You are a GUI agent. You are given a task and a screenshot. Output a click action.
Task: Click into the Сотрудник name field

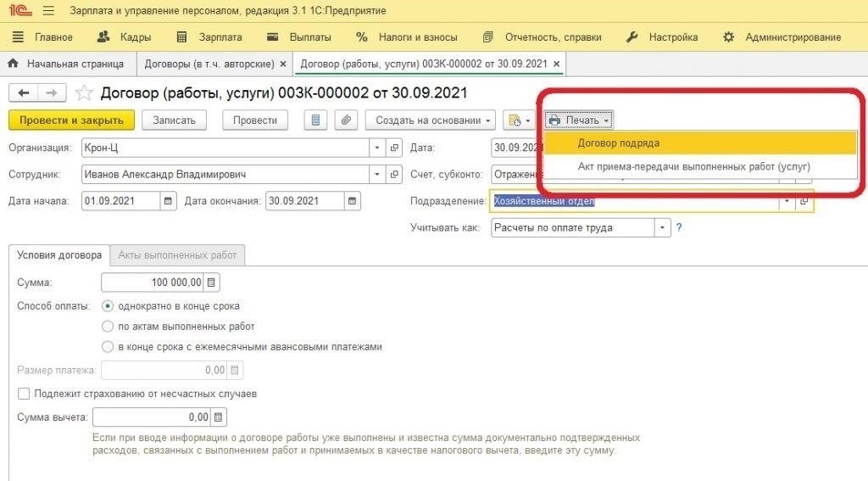pos(225,175)
